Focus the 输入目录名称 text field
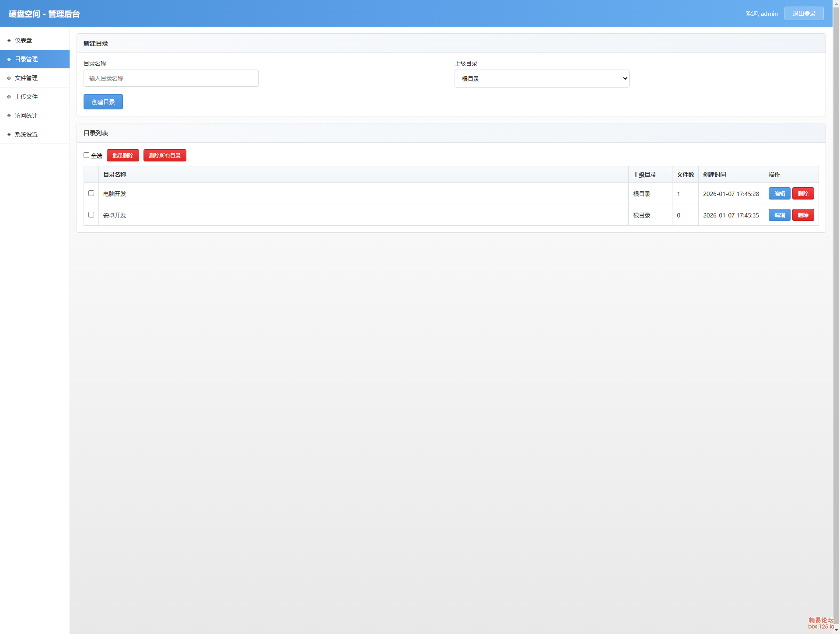This screenshot has height=634, width=840. (x=171, y=78)
